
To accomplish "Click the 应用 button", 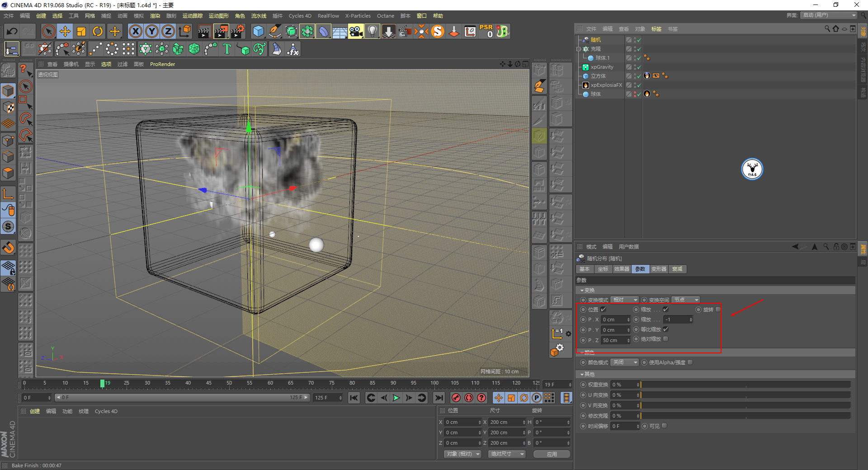I will (552, 454).
